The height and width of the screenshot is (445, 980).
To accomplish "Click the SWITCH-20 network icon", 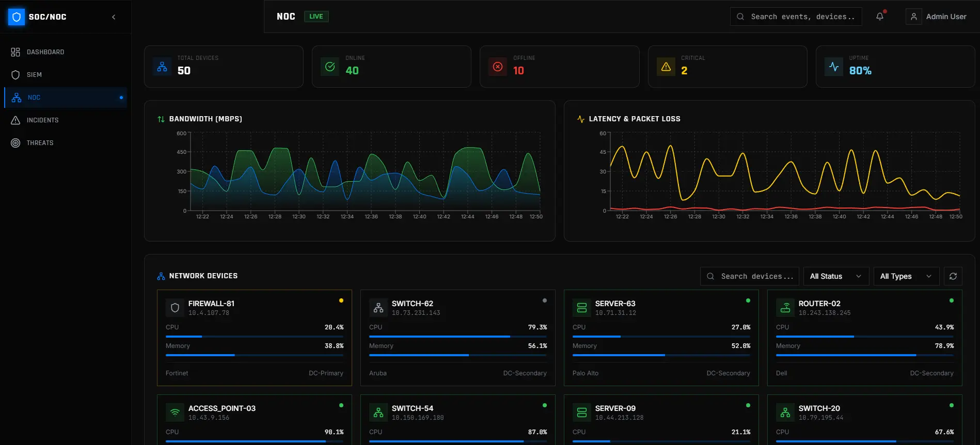I will (x=785, y=412).
